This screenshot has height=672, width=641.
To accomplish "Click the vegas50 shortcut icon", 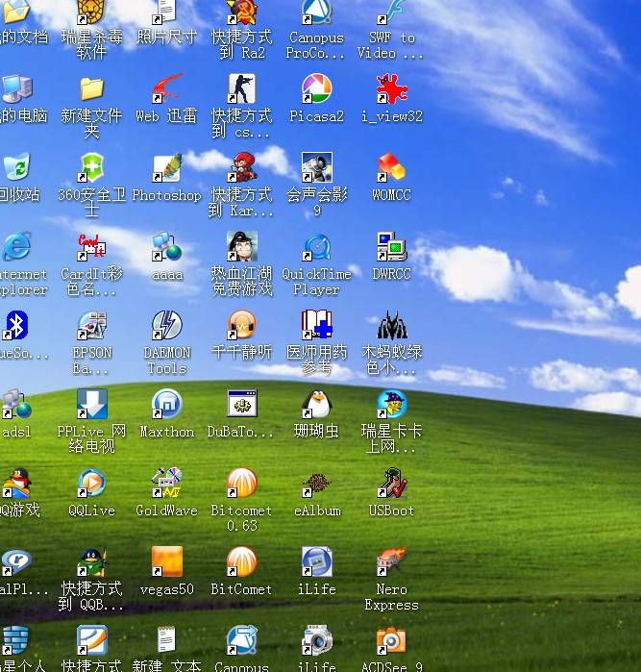I will (x=166, y=562).
